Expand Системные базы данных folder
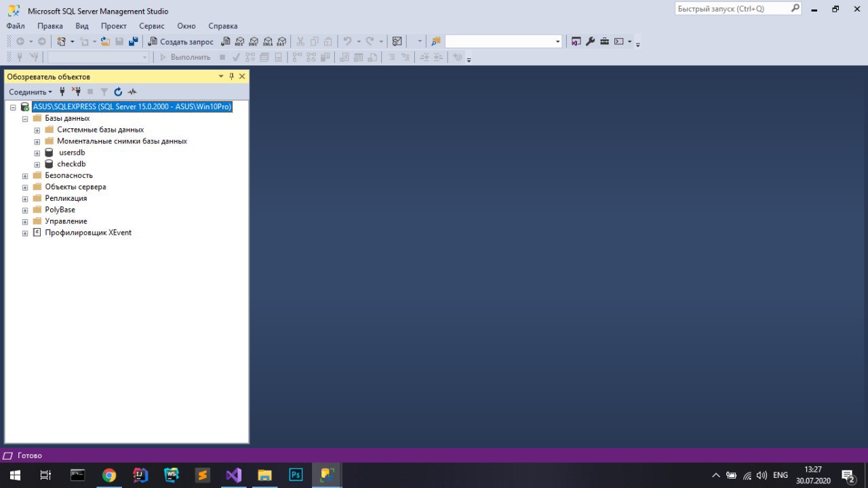 click(37, 130)
